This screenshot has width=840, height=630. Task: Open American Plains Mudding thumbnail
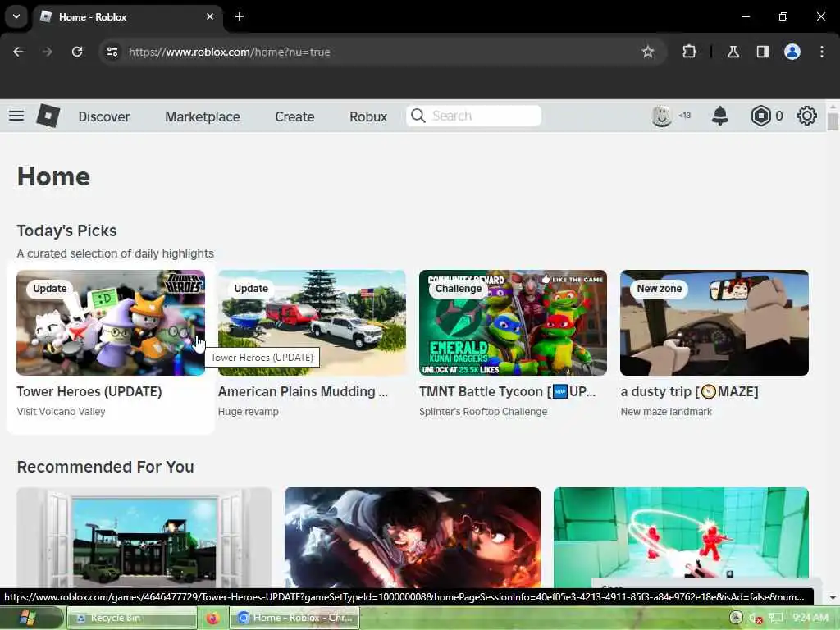coord(312,322)
